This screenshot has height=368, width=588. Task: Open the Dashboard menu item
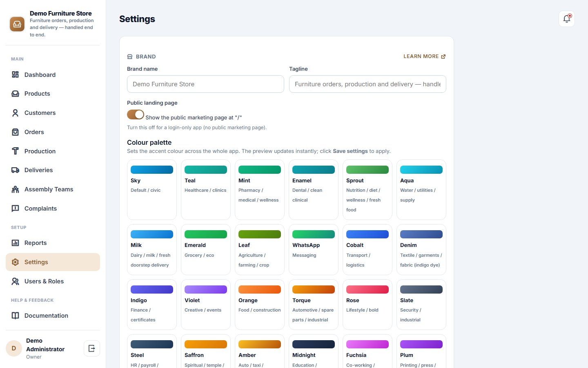tap(53, 74)
